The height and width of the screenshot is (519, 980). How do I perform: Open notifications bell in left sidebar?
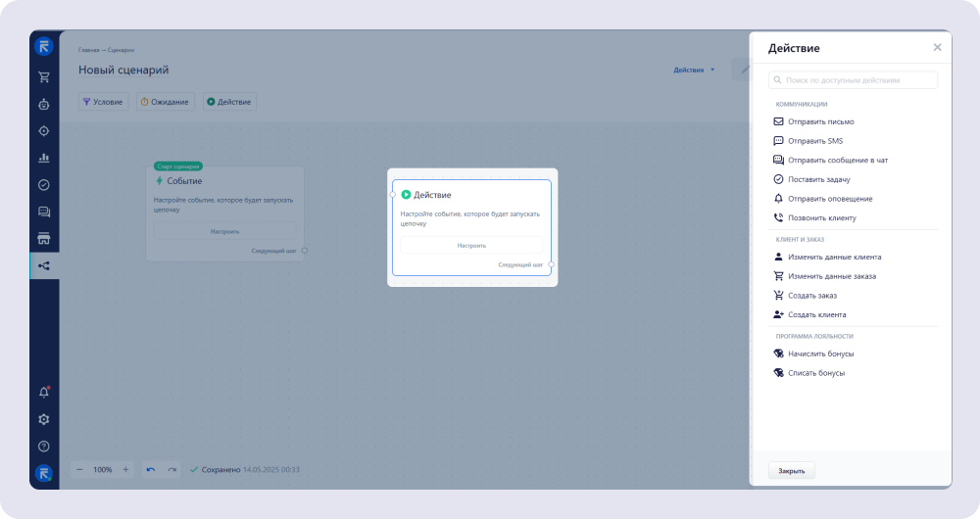point(44,393)
